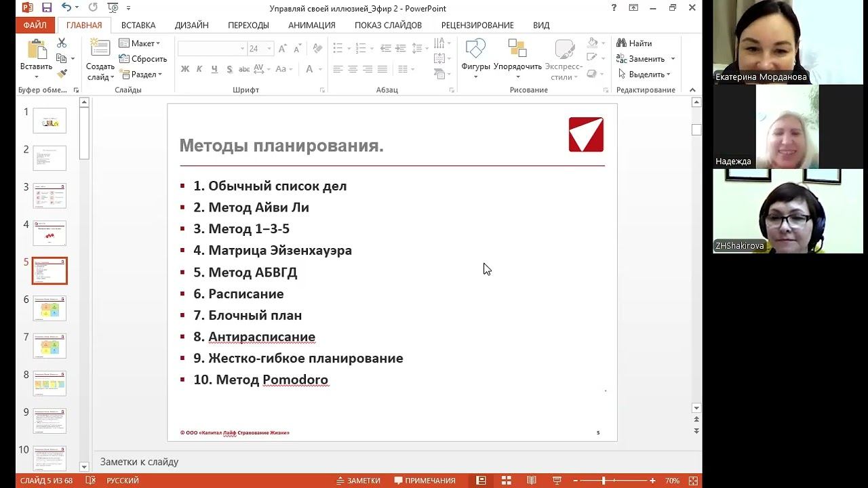The image size is (868, 488).
Task: Undo the last action
Action: [66, 8]
